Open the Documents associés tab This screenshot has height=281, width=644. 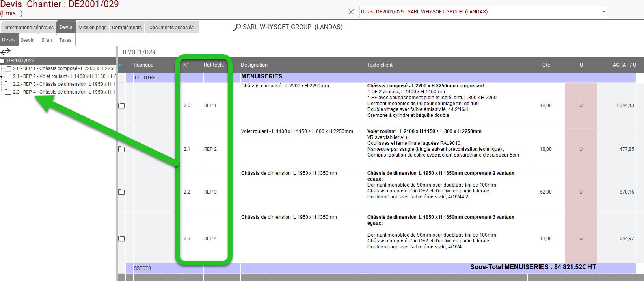[171, 28]
